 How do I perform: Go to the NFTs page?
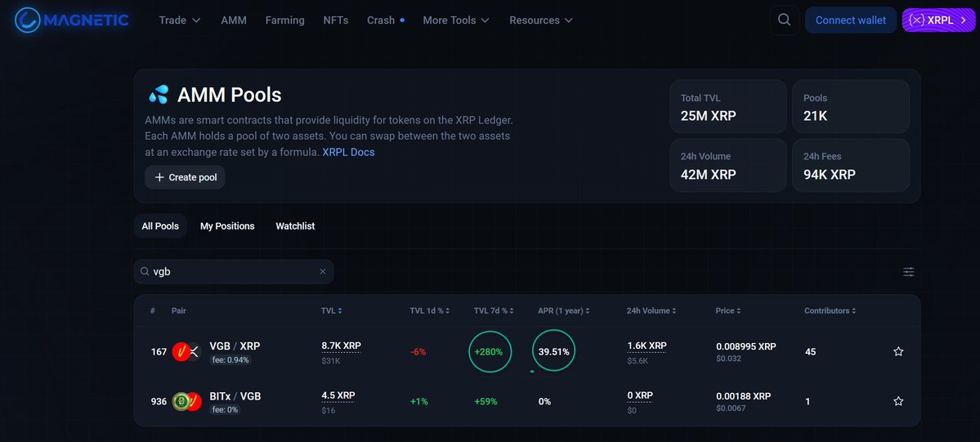click(336, 20)
